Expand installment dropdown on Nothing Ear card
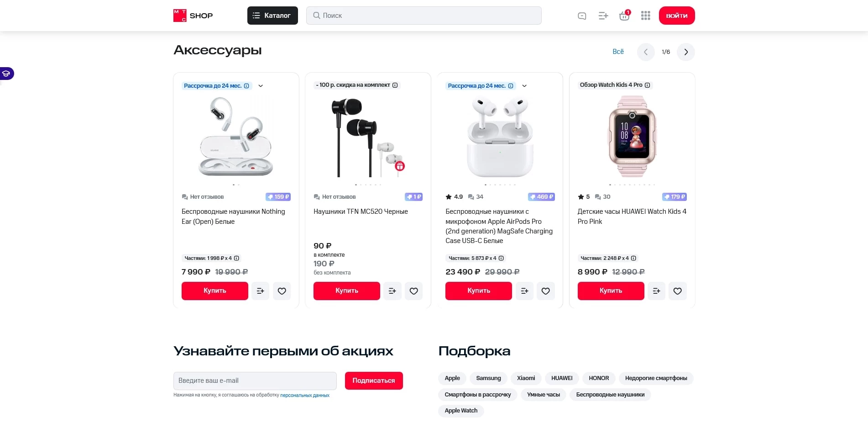The image size is (868, 423). tap(261, 85)
